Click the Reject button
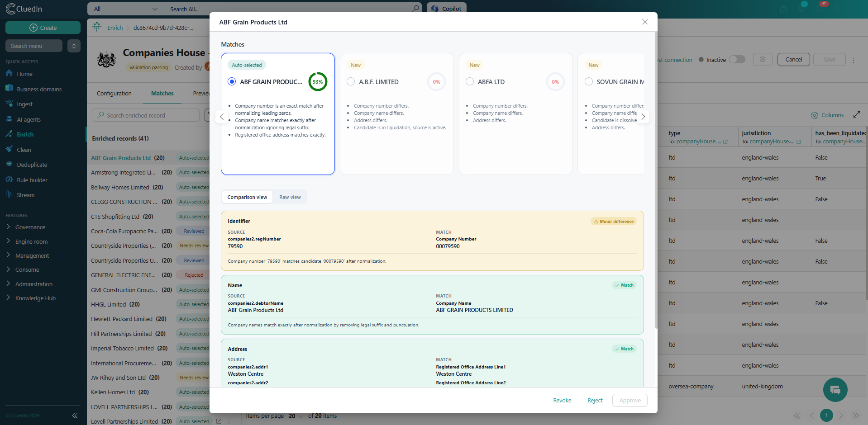Image resolution: width=868 pixels, height=425 pixels. pyautogui.click(x=595, y=400)
